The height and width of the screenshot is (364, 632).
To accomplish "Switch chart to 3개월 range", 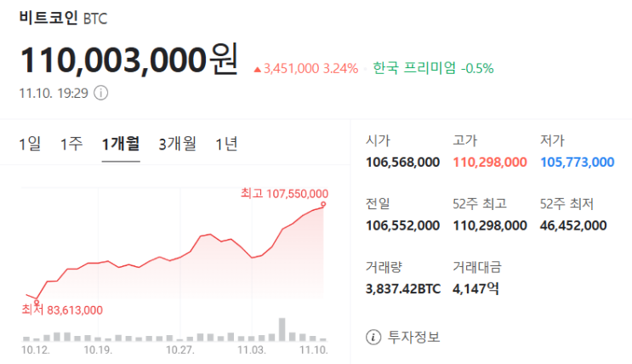I will [x=177, y=144].
